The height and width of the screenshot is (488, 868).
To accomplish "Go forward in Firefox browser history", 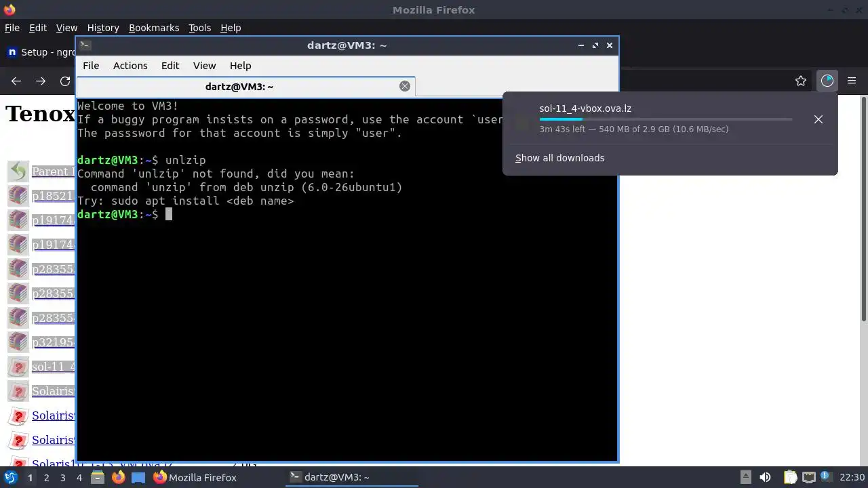I will (41, 81).
